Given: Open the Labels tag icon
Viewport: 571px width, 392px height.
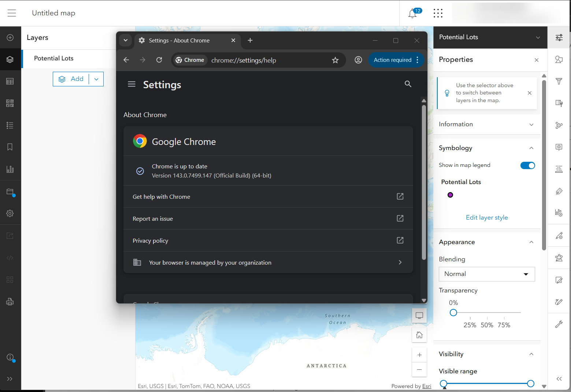Looking at the screenshot, I should coord(559,191).
